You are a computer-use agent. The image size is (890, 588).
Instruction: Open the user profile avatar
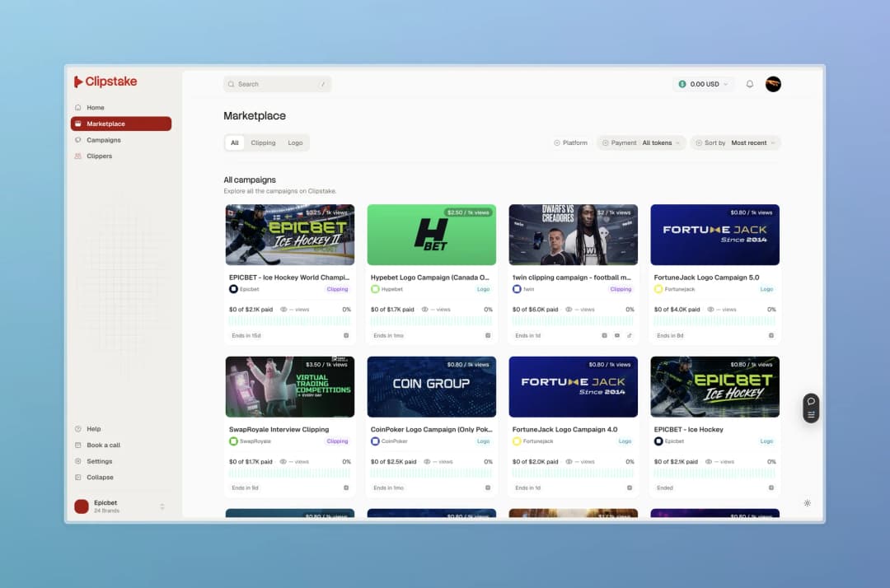click(773, 84)
